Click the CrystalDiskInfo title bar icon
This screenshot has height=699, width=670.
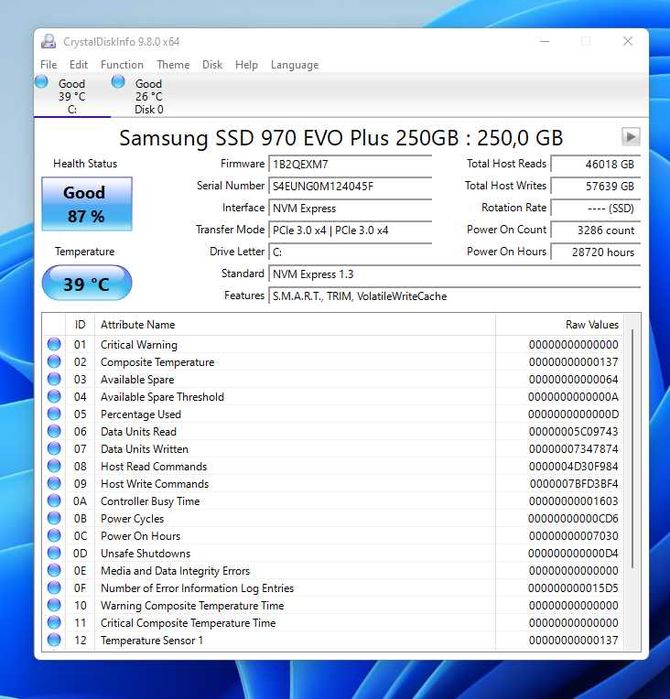point(48,41)
